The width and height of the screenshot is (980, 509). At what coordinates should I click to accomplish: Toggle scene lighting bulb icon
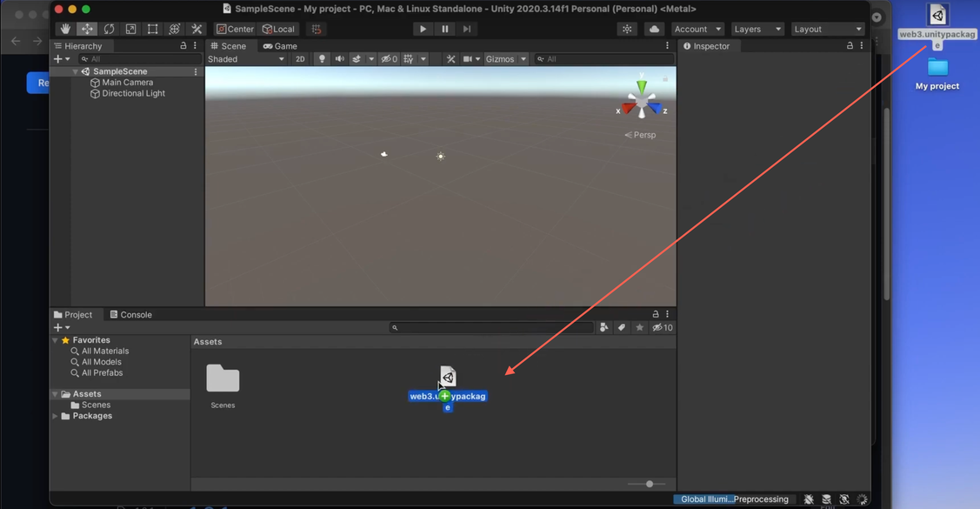point(322,59)
